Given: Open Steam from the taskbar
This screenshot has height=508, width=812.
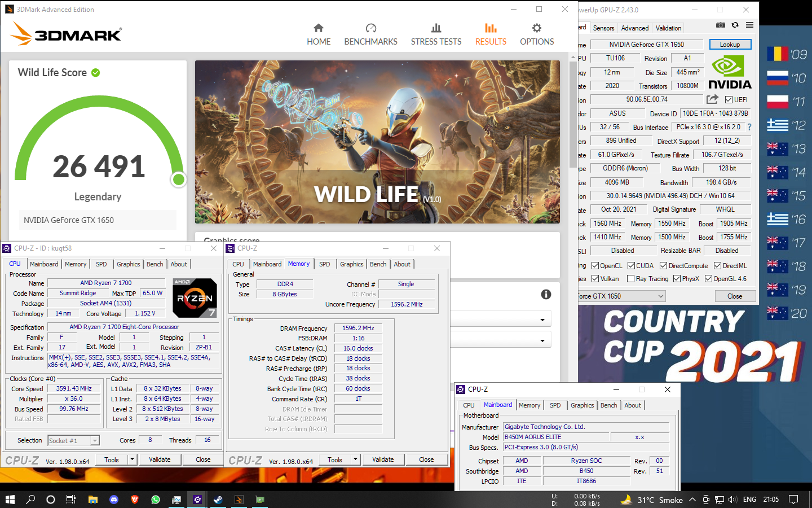Looking at the screenshot, I should coord(218,500).
